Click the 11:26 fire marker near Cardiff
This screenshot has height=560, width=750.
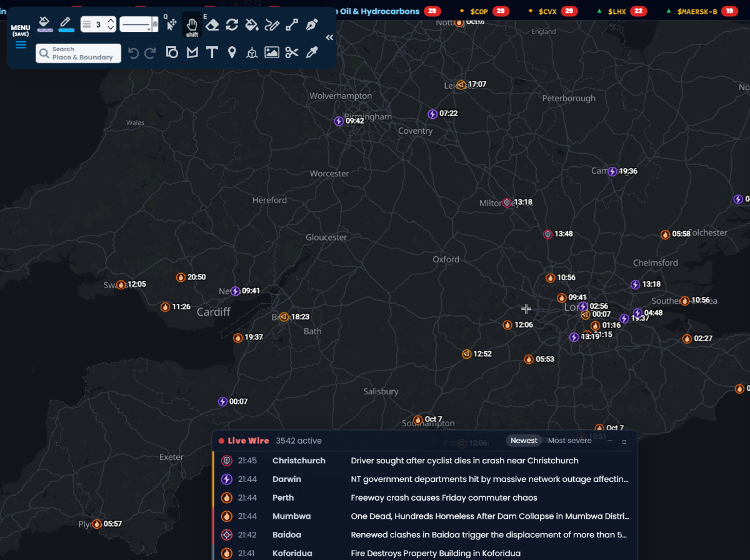tap(165, 307)
